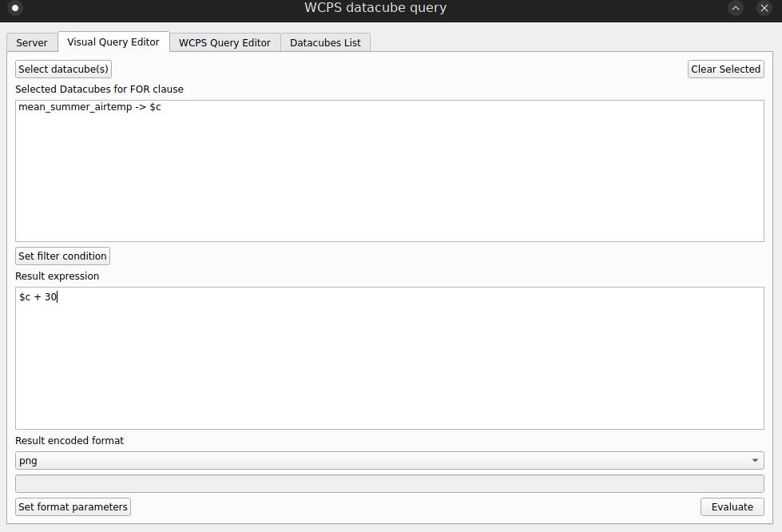Click the Select datacube(s) button
The width and height of the screenshot is (782, 532).
point(63,69)
